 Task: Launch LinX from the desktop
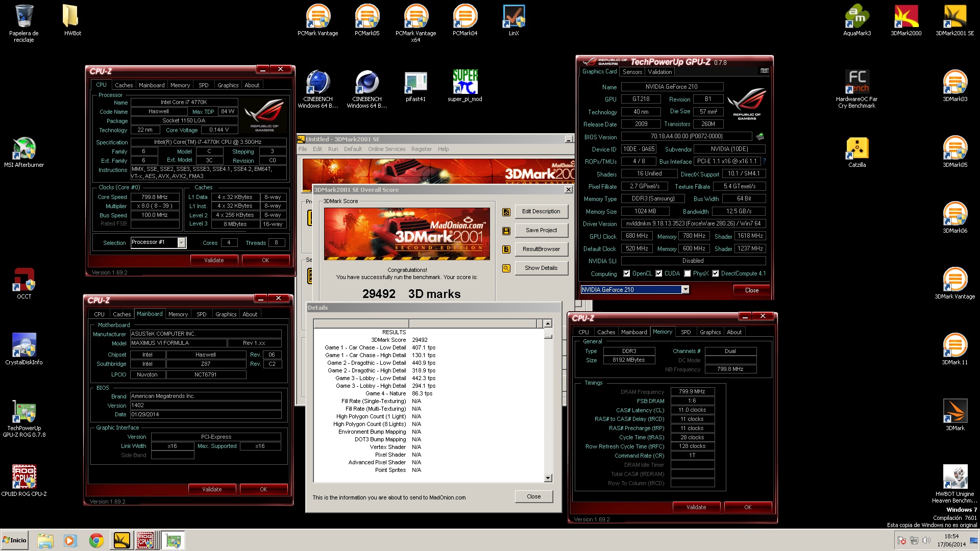tap(513, 20)
